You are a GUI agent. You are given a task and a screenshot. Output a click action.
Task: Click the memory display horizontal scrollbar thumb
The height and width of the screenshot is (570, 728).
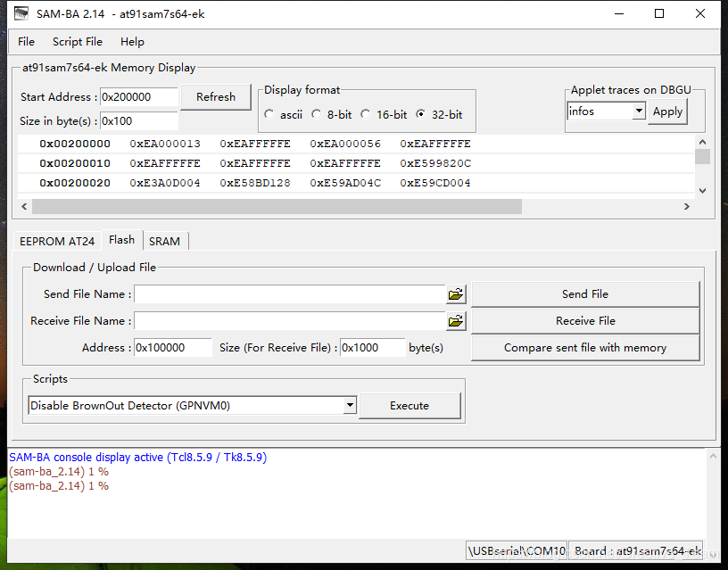[277, 207]
